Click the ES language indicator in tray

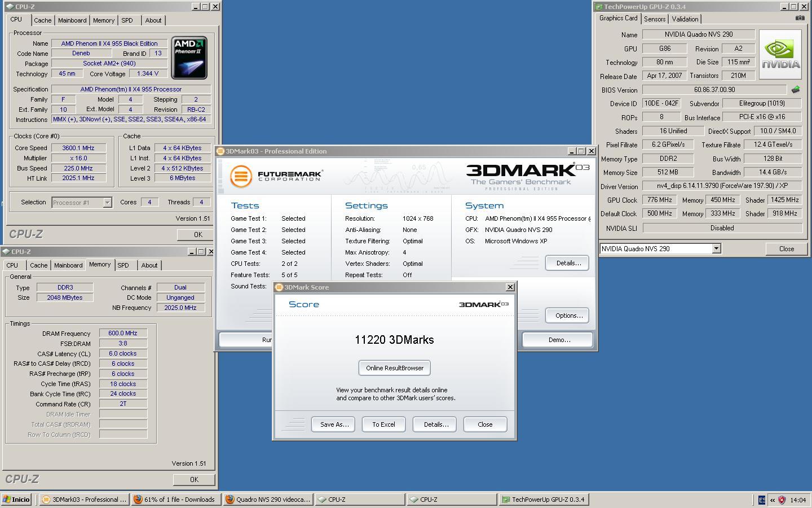point(761,500)
